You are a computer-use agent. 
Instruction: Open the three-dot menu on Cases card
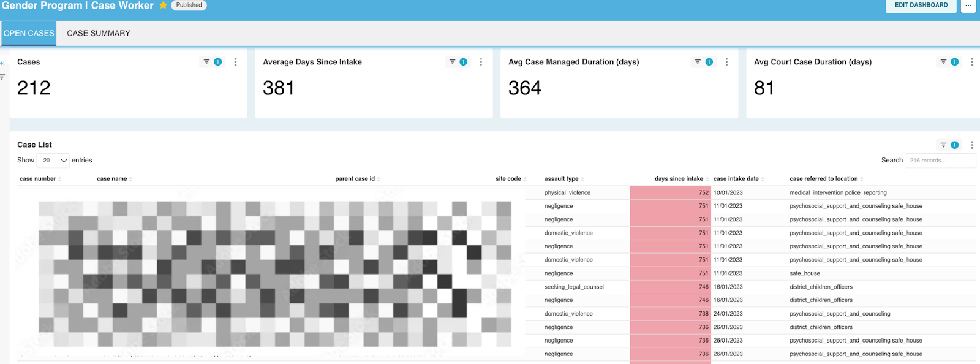(235, 62)
